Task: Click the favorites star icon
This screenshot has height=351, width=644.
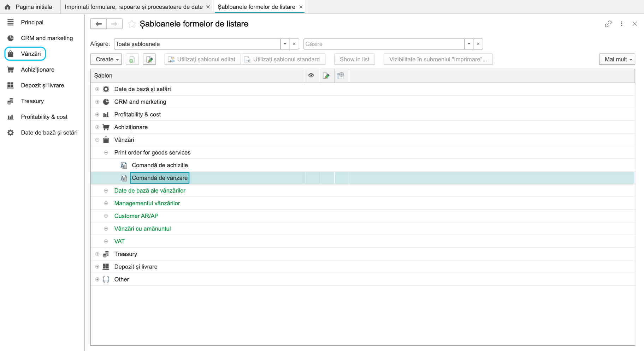Action: [x=132, y=24]
